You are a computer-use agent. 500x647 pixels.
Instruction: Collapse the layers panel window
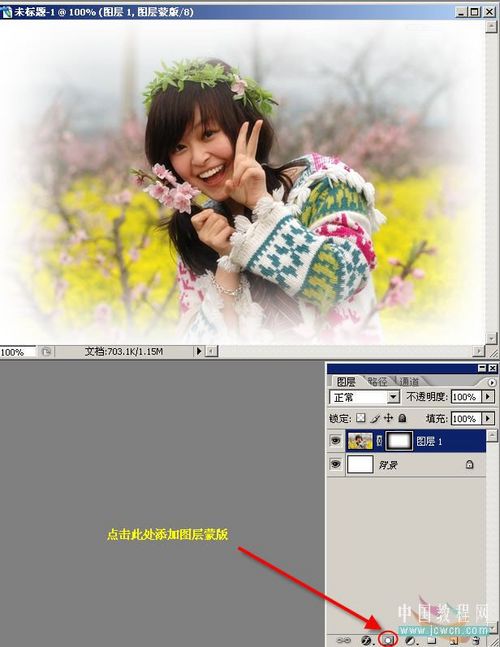[x=482, y=368]
